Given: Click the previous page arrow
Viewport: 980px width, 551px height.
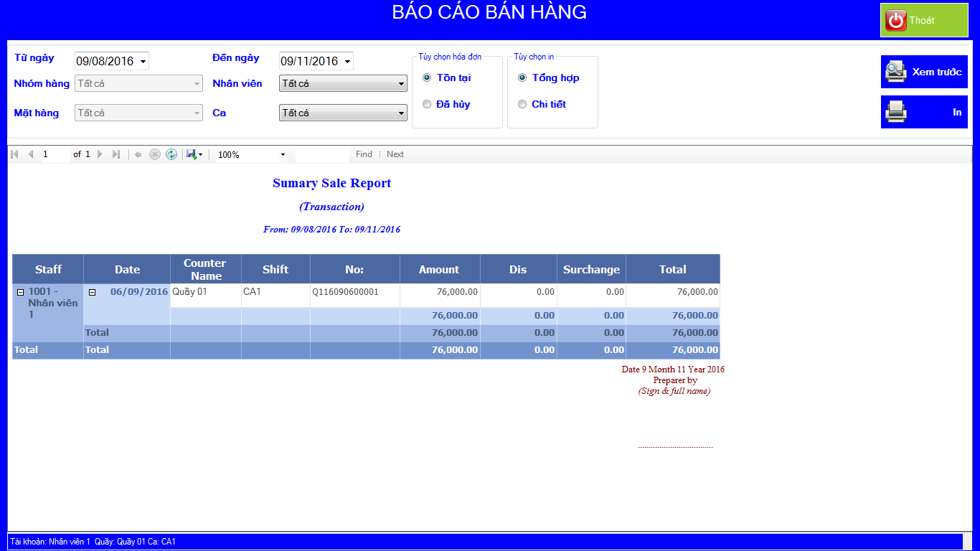Looking at the screenshot, I should 31,154.
